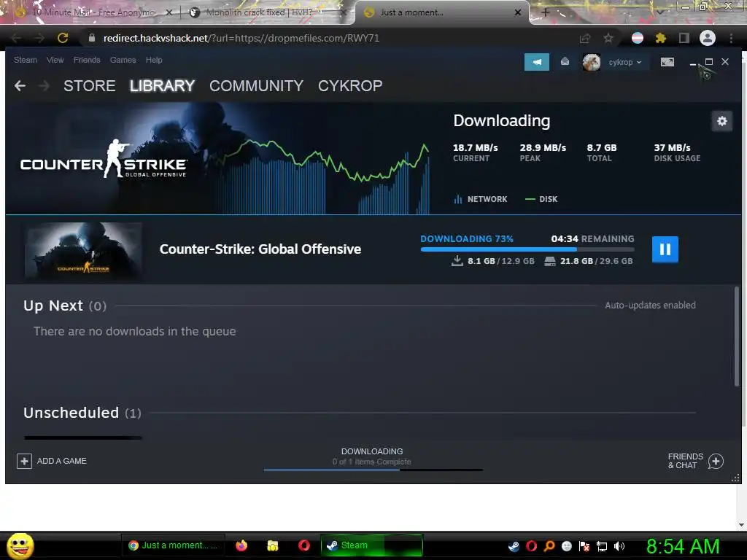Click CS:GO download progress bar

(527, 249)
